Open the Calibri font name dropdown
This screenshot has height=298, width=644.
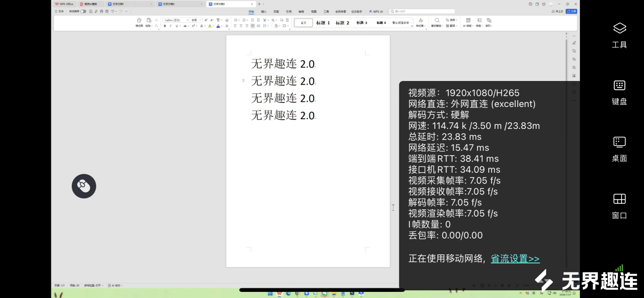pyautogui.click(x=176, y=20)
